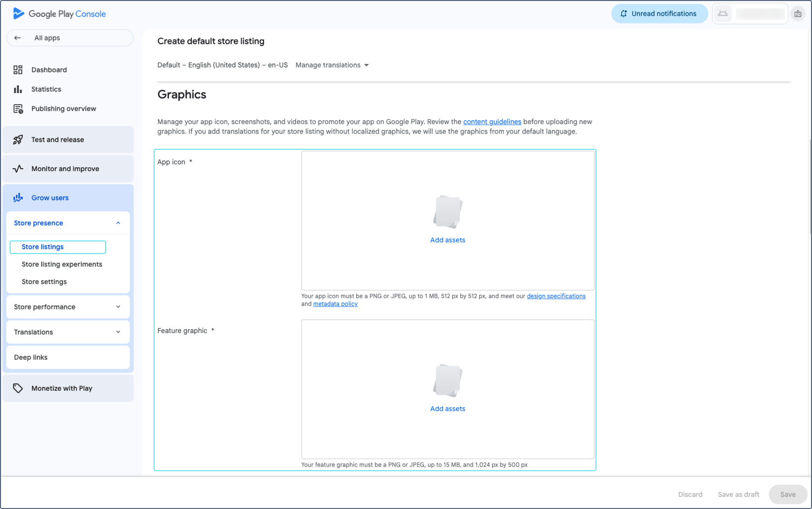This screenshot has height=509, width=812.
Task: Click Translations label in sidebar
Action: pyautogui.click(x=33, y=332)
